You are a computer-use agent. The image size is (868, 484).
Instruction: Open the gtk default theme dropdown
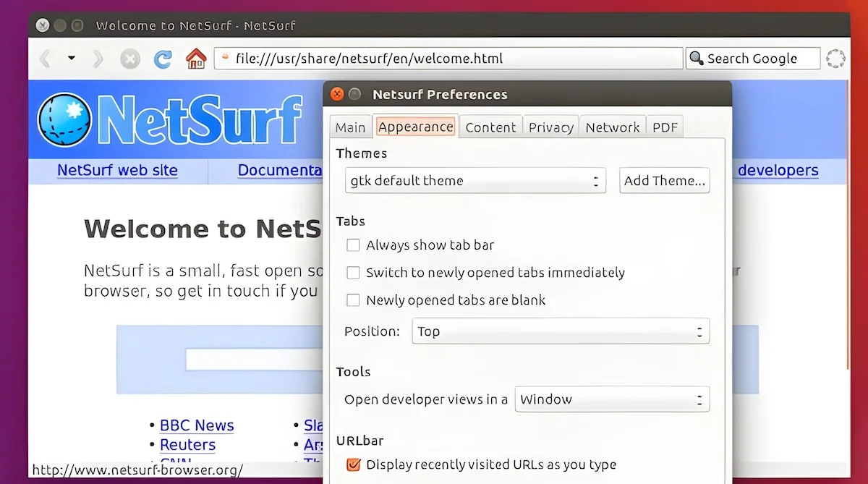475,180
